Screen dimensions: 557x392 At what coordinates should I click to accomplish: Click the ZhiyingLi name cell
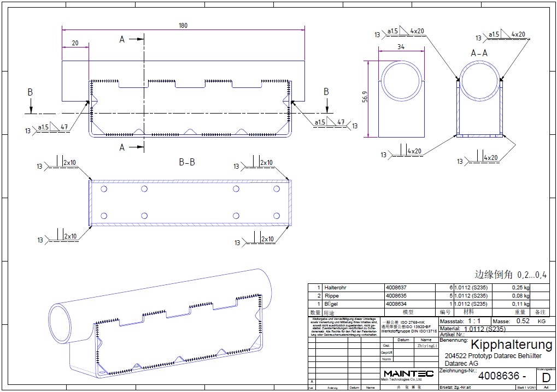[427, 346]
